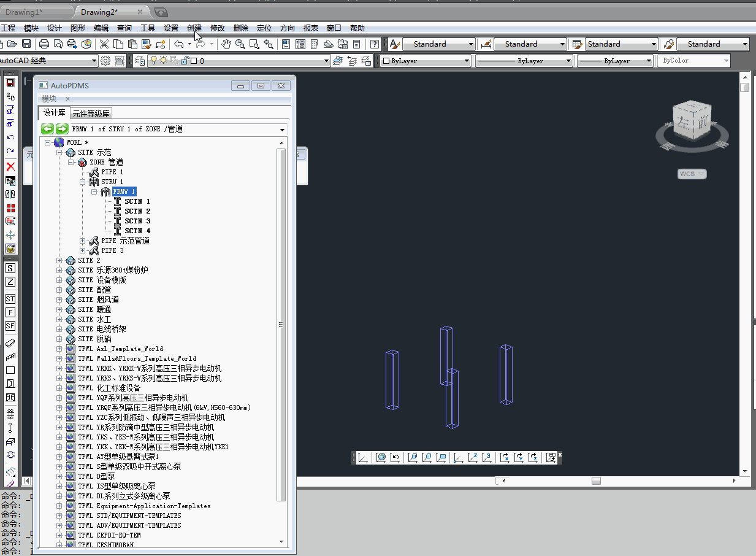This screenshot has height=556, width=756.
Task: Expand TPWL D型泵 node
Action: pos(59,476)
